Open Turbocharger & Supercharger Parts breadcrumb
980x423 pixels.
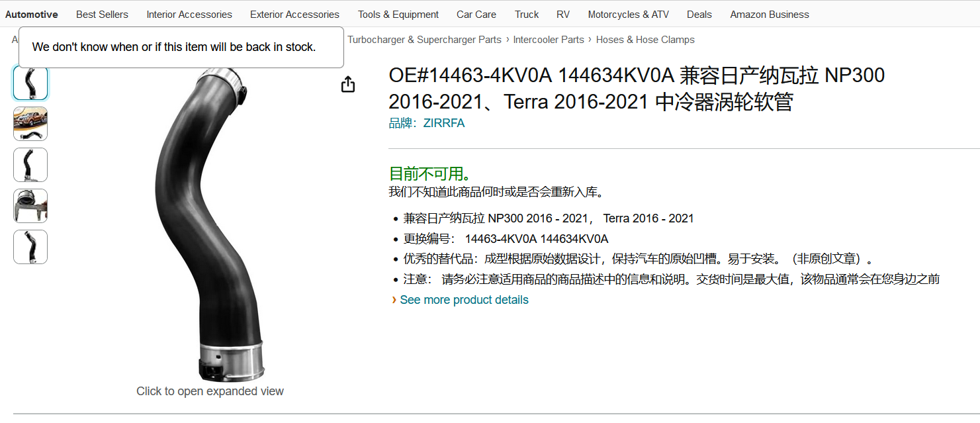[424, 40]
